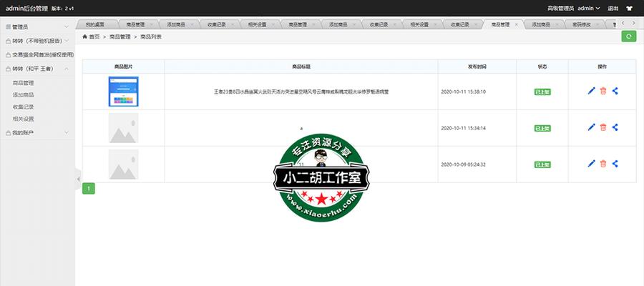The width and height of the screenshot is (644, 286).
Task: Go to page 1 in pagination
Action: pyautogui.click(x=89, y=189)
